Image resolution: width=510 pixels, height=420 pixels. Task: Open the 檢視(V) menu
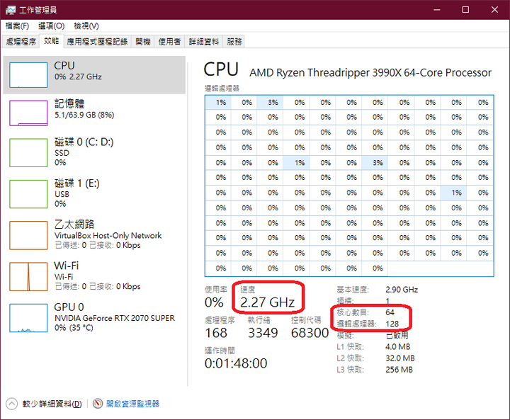click(86, 25)
